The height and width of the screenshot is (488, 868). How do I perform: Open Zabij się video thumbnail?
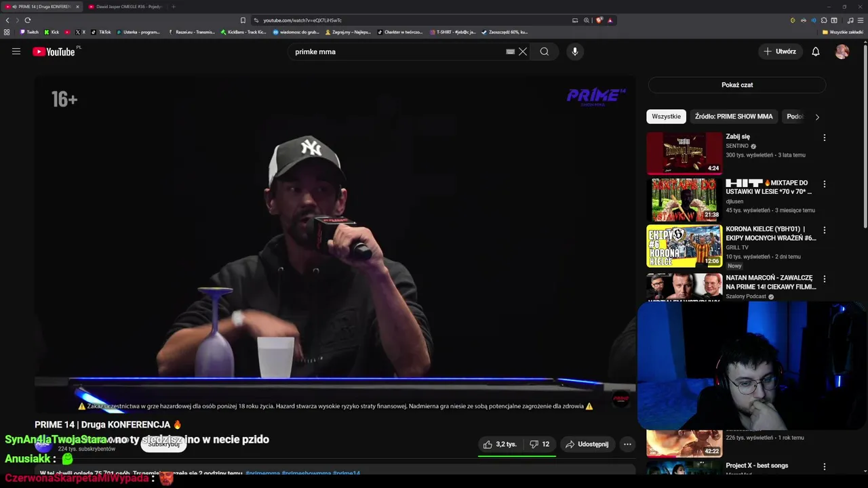pos(684,153)
